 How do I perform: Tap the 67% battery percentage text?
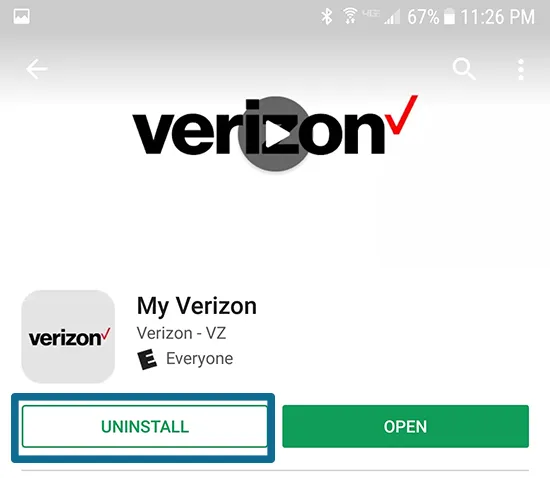pyautogui.click(x=423, y=17)
